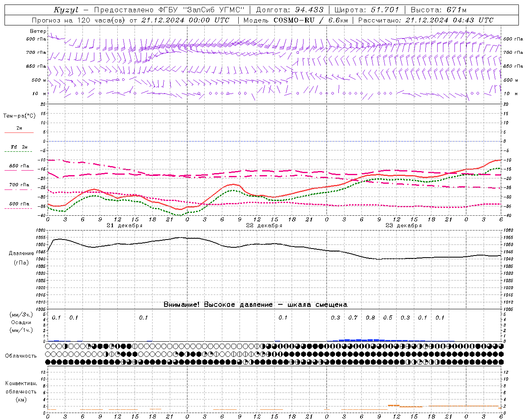Click the "Модель COSMO-RU / 6.6км" model label
Image resolution: width=525 pixels, height=420 pixels.
[296, 20]
